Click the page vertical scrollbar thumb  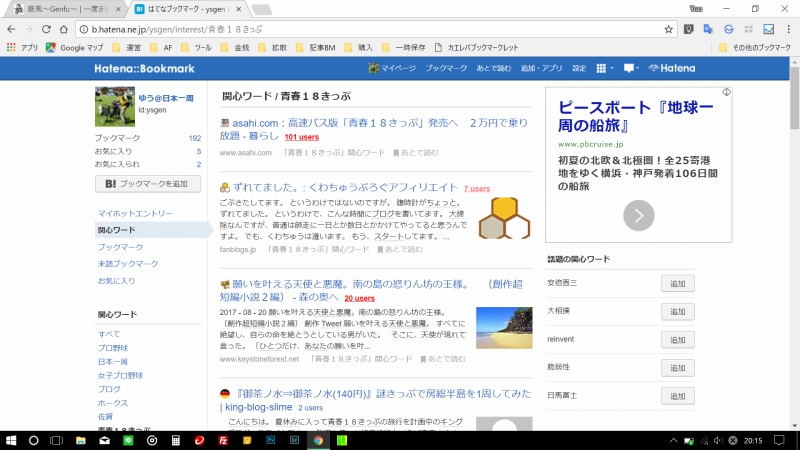(x=794, y=98)
